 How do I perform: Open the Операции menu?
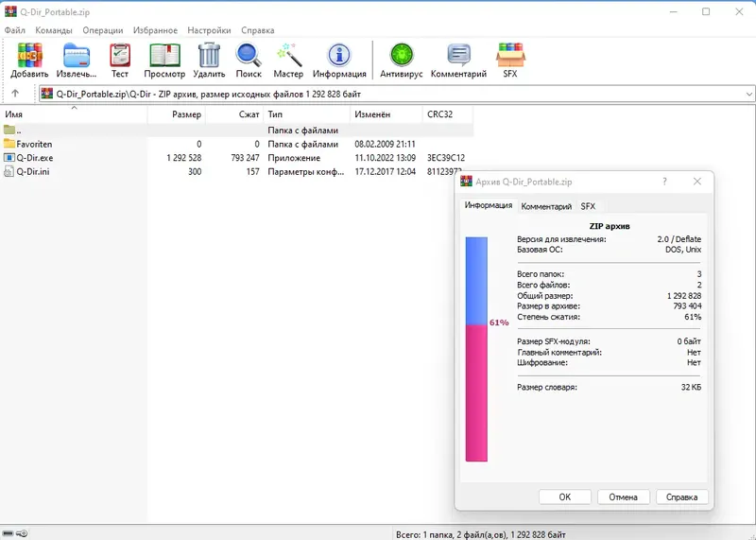[x=103, y=30]
